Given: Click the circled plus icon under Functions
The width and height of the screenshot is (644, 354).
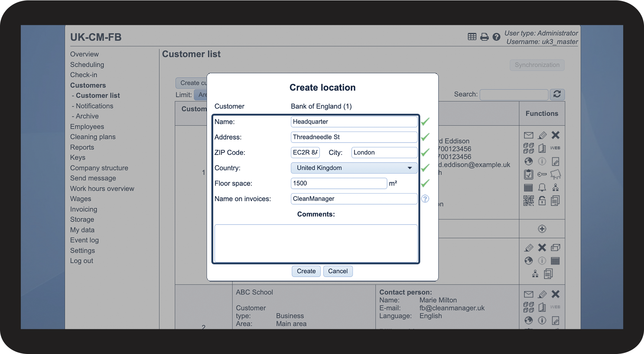Looking at the screenshot, I should (x=542, y=229).
